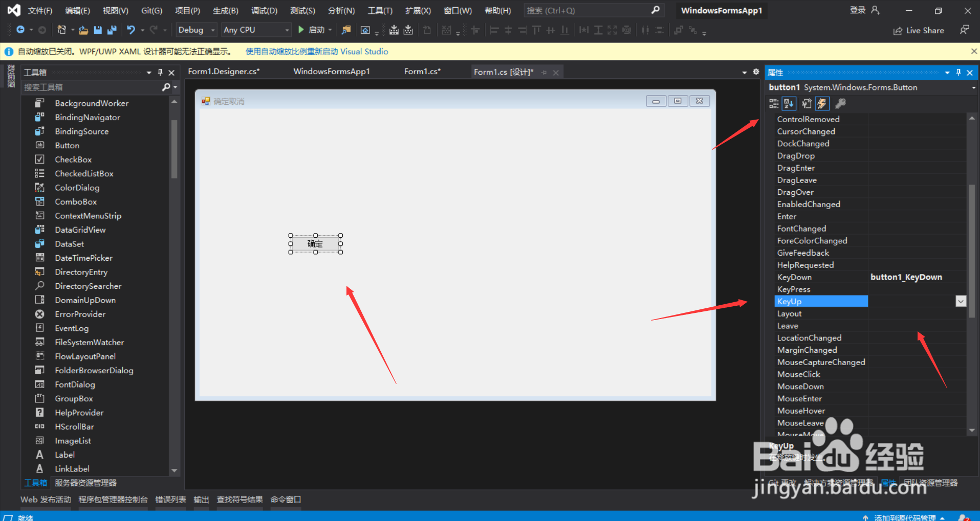Click the button1_KeyDown handler value
This screenshot has width=980, height=521.
(x=906, y=277)
